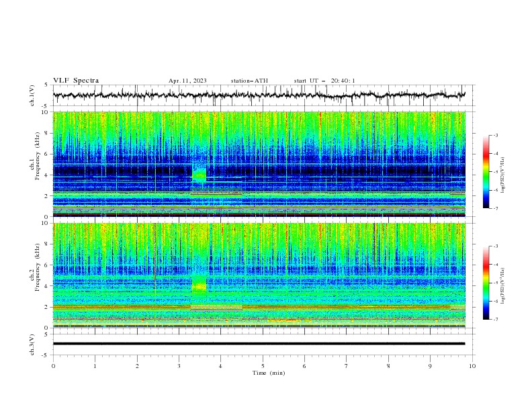Click the 'start UT = 20:40:1' text
The image size is (532, 411).
[x=324, y=81]
